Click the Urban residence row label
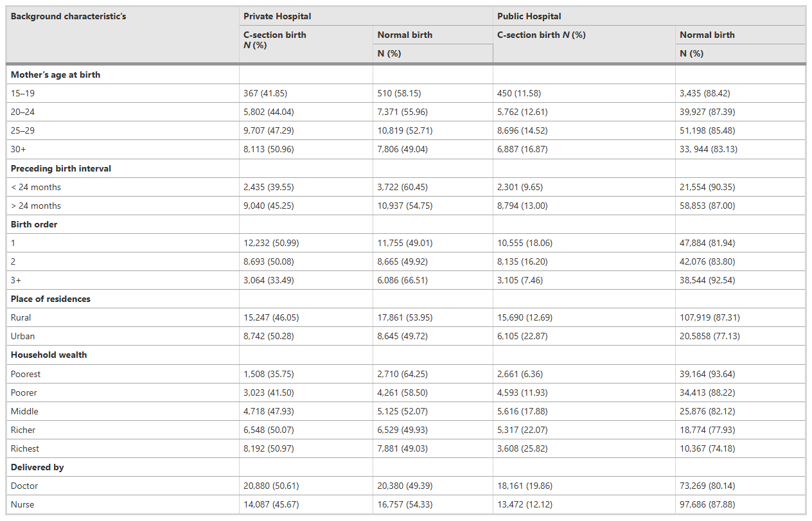The image size is (812, 521). click(22, 336)
